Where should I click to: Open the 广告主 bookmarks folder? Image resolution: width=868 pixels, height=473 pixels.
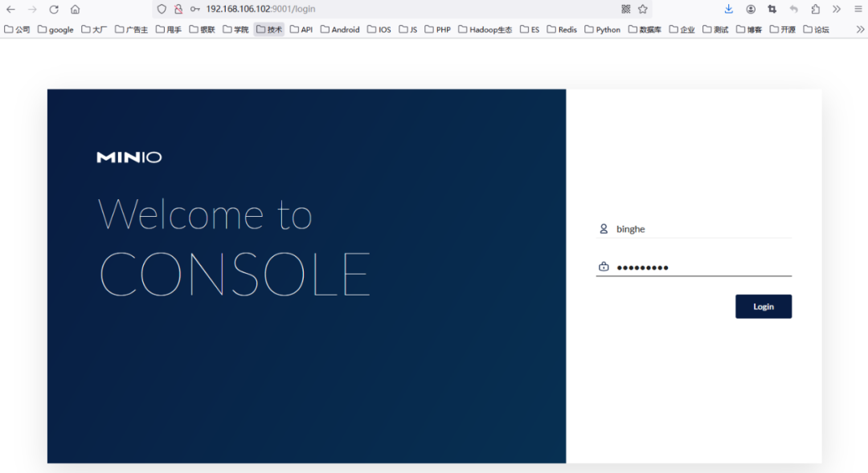tap(131, 30)
